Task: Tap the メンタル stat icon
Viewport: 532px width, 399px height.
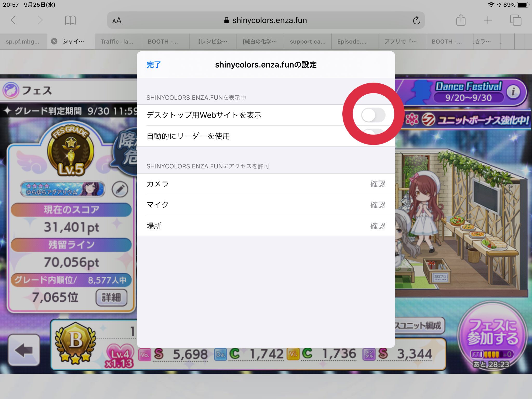Action: click(x=369, y=354)
